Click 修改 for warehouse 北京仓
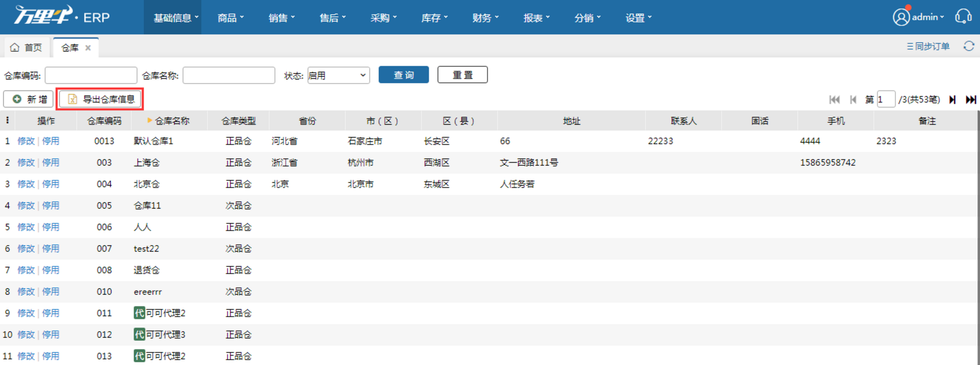980x365 pixels. point(26,184)
